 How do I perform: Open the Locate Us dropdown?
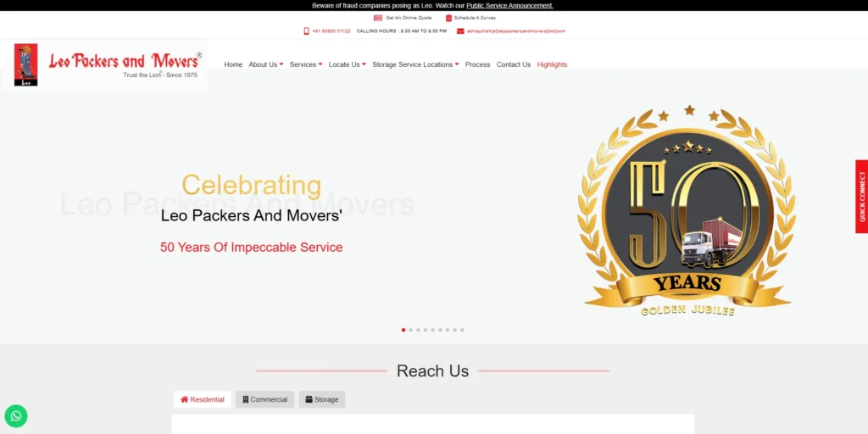coord(348,64)
